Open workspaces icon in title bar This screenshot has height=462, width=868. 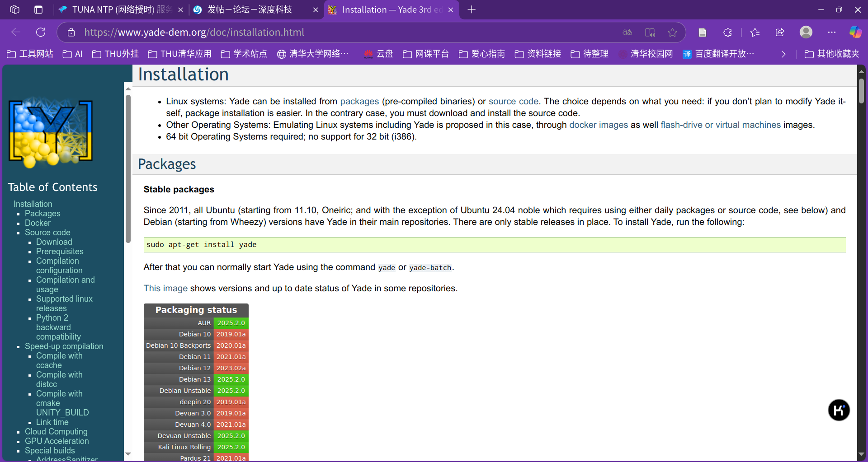14,9
